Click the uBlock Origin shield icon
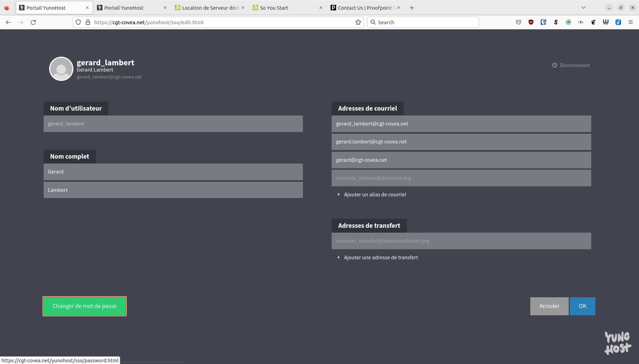 coord(531,22)
